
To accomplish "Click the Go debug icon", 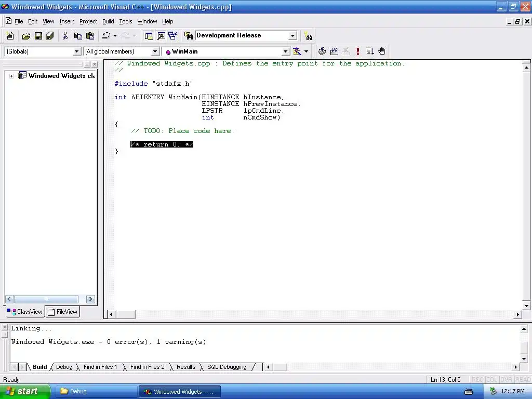I will (370, 51).
